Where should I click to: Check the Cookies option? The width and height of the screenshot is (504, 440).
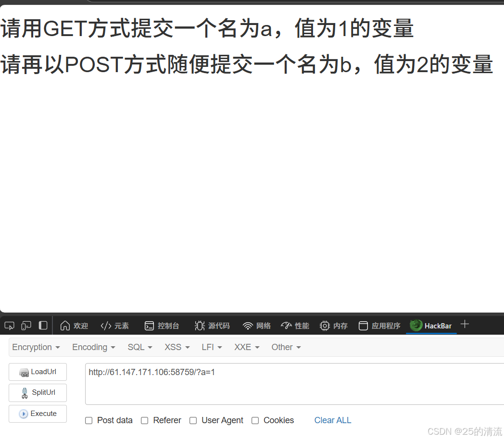pyautogui.click(x=255, y=420)
